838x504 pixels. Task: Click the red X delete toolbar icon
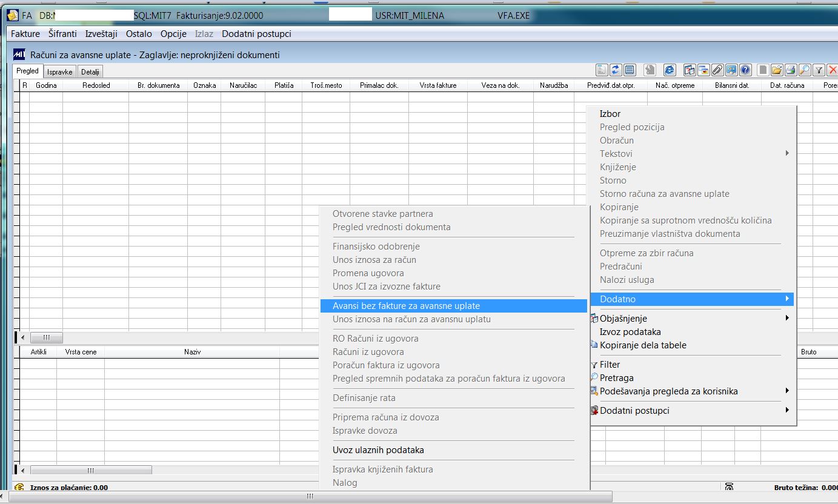[x=832, y=70]
